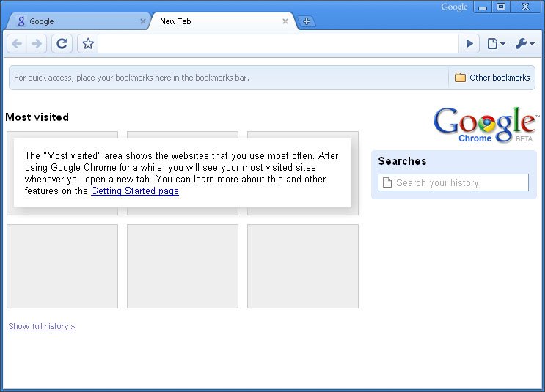Close the Google tab
This screenshot has width=545, height=392.
(x=143, y=21)
